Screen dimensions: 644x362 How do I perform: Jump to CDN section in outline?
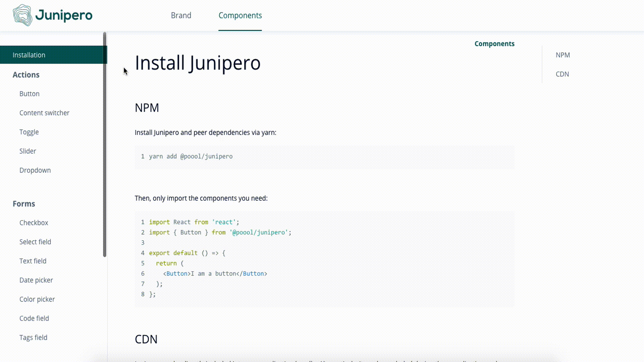pos(562,74)
